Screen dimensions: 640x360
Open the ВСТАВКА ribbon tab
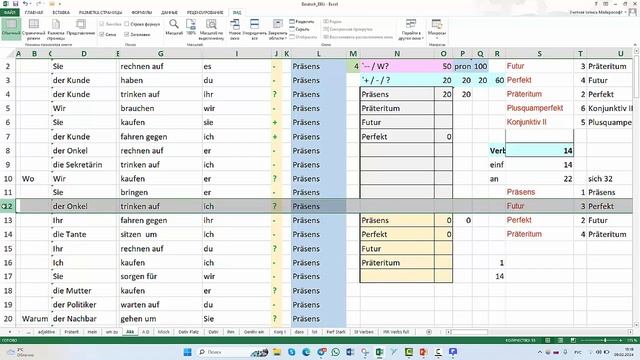click(x=61, y=13)
